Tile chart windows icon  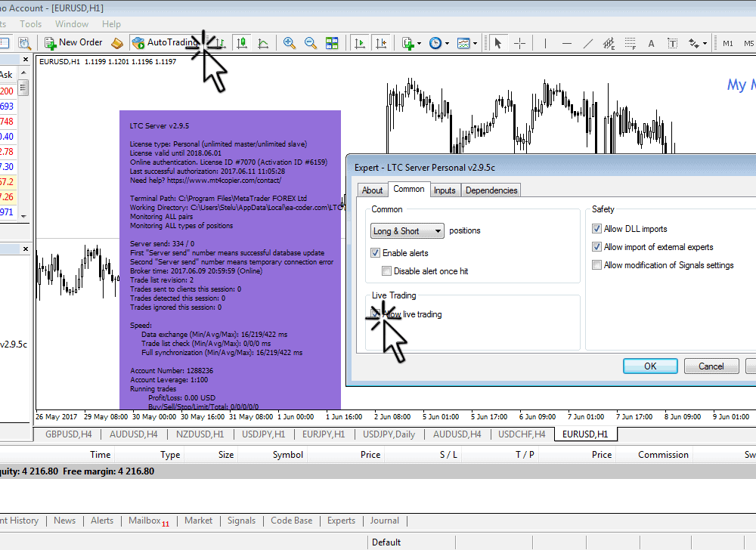(x=332, y=43)
